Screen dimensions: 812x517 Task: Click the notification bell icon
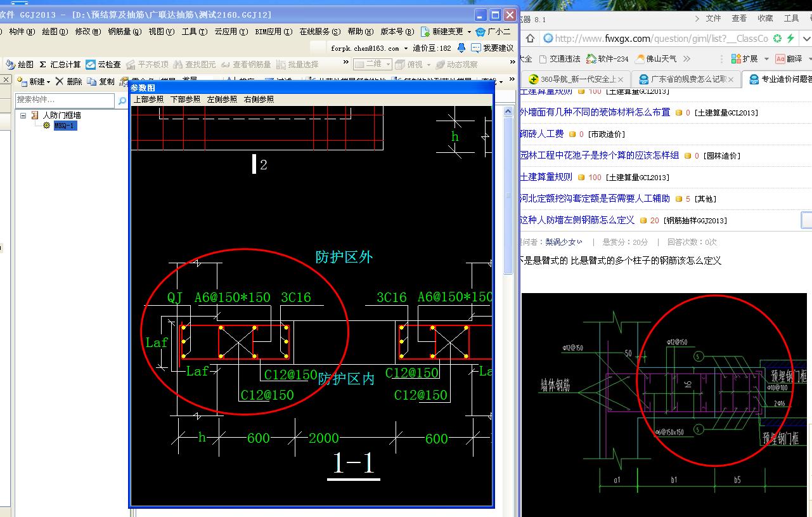461,48
